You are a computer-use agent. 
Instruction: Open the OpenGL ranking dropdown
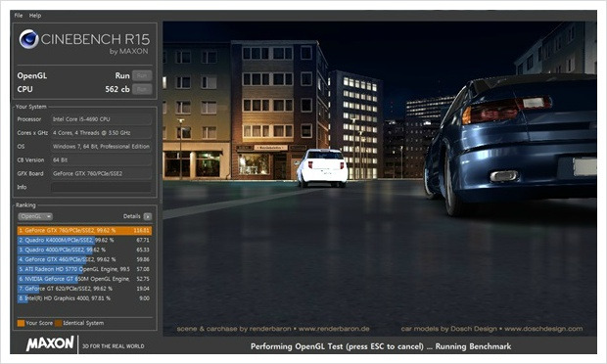pyautogui.click(x=35, y=216)
